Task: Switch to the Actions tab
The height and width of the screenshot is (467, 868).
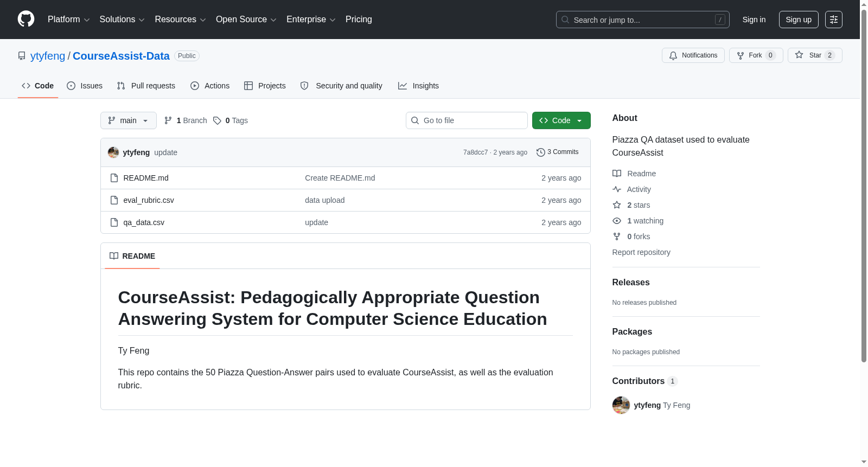Action: pos(210,86)
